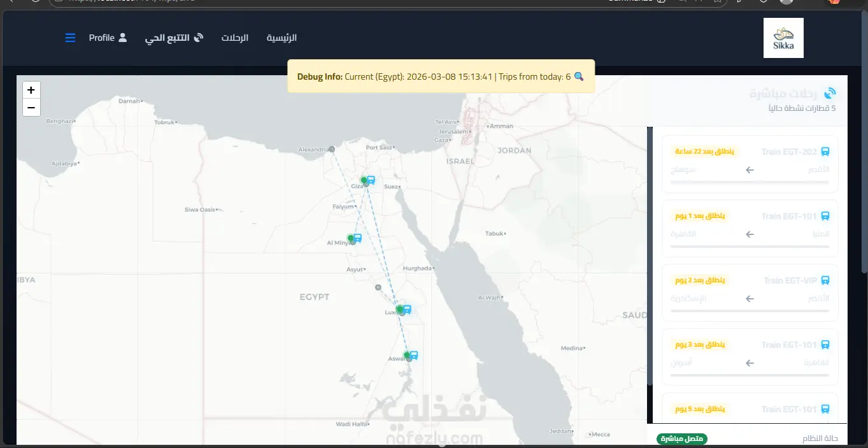Zoom in on the map
Image resolution: width=868 pixels, height=448 pixels.
coord(31,90)
